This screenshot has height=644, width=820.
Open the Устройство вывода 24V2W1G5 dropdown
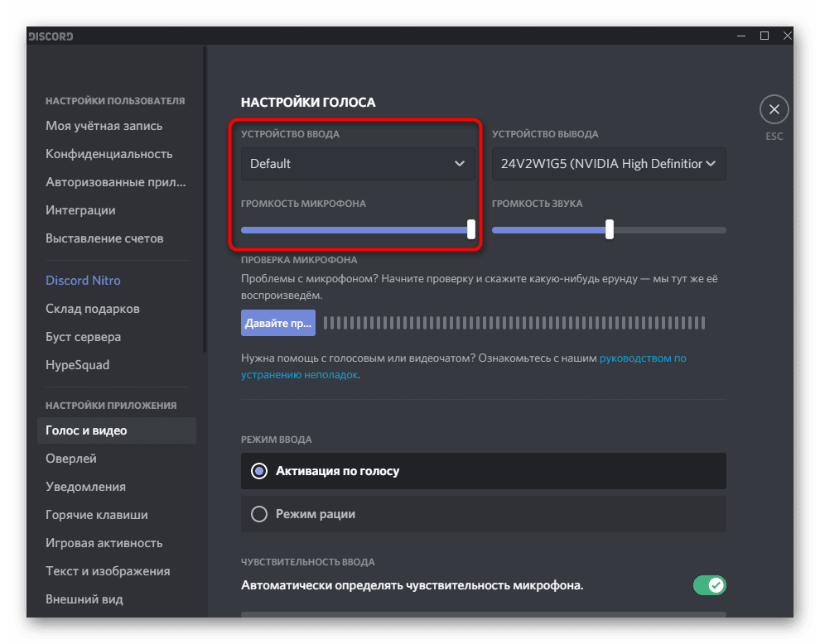pyautogui.click(x=609, y=164)
